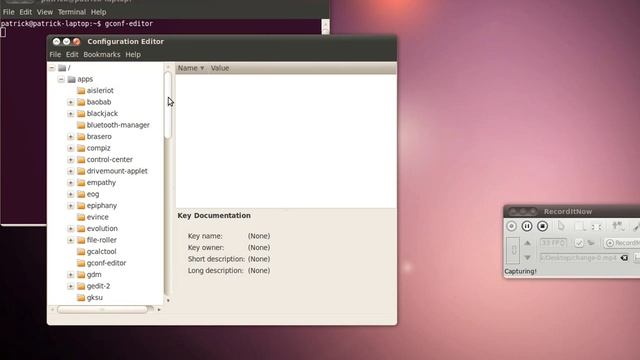This screenshot has height=360, width=640.
Task: Select the bluetooth-manager tree entry
Action: coord(118,125)
